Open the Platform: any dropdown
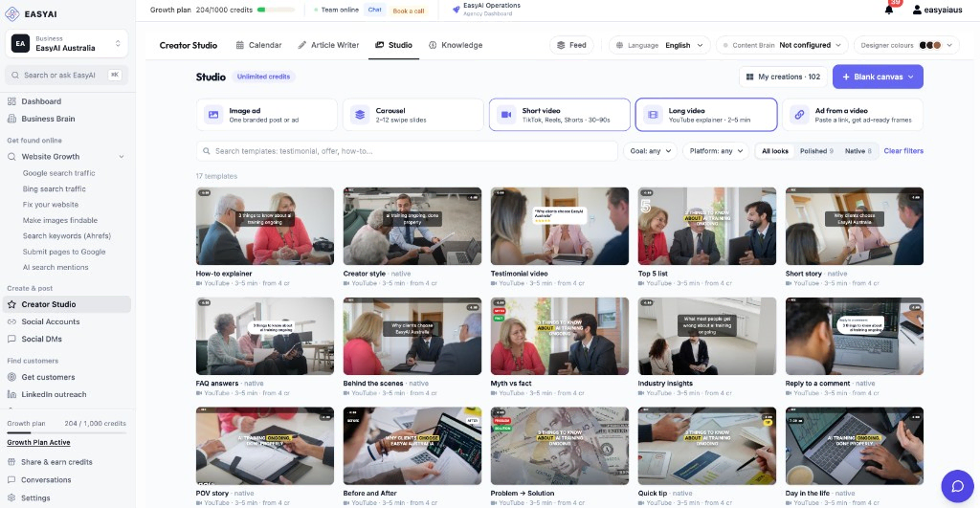 [716, 151]
